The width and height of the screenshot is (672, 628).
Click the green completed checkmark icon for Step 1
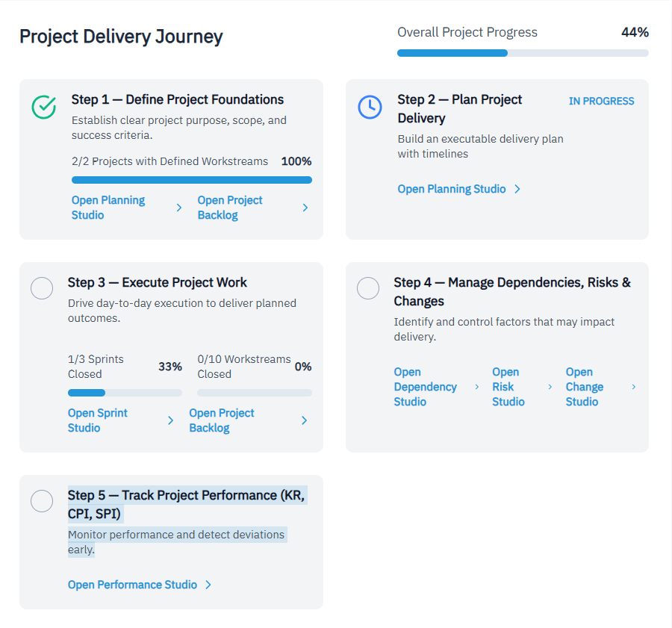pyautogui.click(x=44, y=107)
